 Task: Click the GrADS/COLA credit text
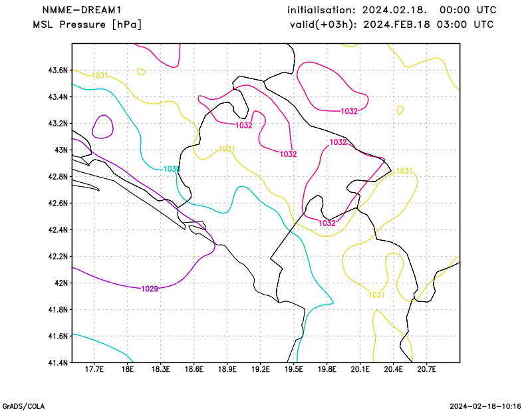(x=23, y=406)
